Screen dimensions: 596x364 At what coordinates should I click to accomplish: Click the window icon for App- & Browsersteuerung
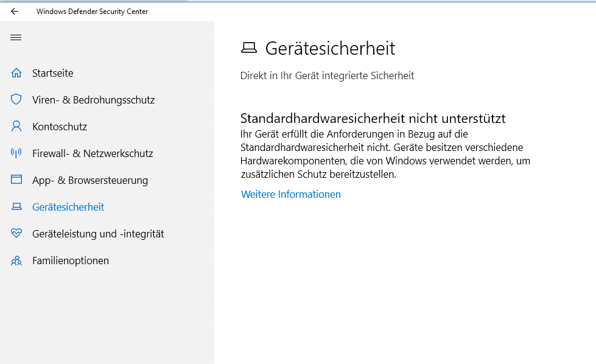click(16, 180)
